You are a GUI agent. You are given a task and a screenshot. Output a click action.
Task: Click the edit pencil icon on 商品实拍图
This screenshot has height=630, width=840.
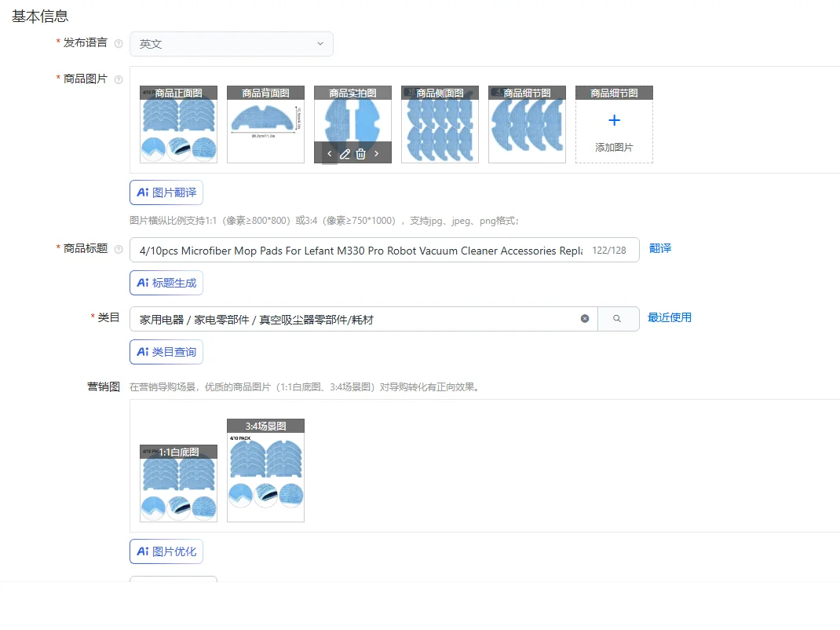pos(345,154)
